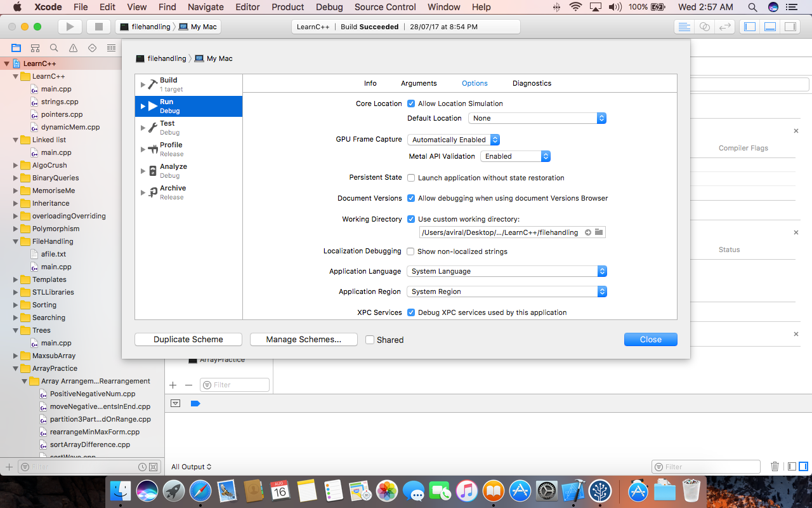
Task: Open SourceTree from the Dock
Action: [600, 490]
